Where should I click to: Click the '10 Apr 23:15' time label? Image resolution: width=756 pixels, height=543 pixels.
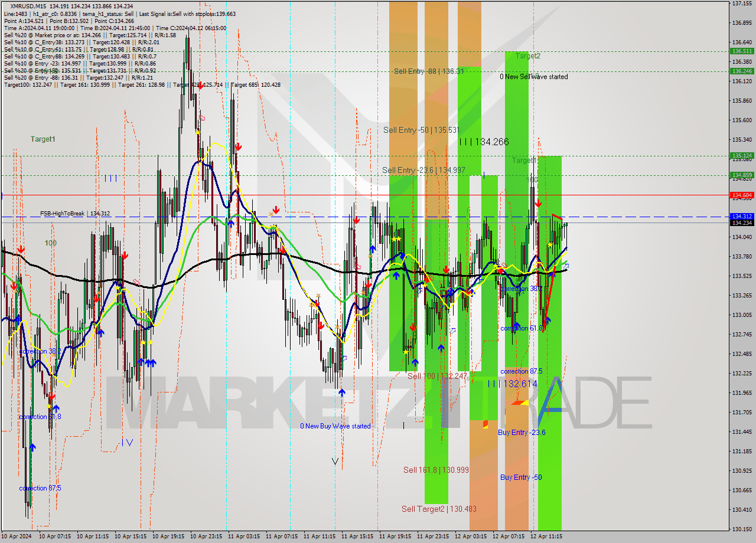tap(206, 537)
